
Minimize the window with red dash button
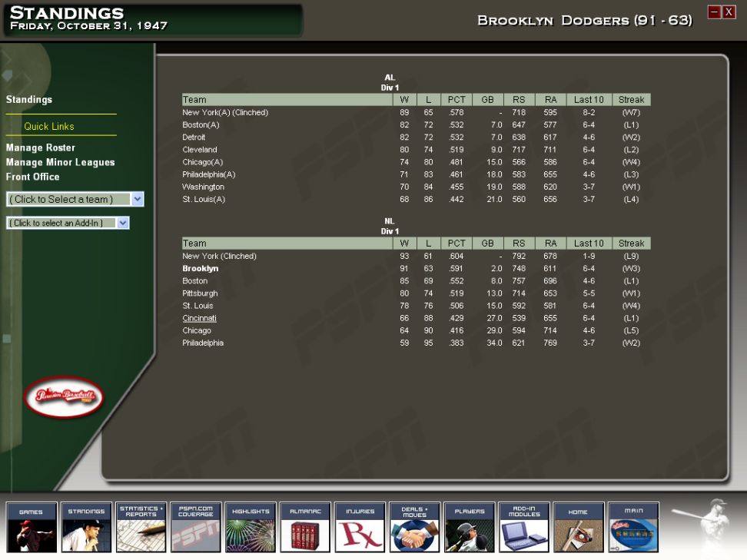(x=714, y=12)
